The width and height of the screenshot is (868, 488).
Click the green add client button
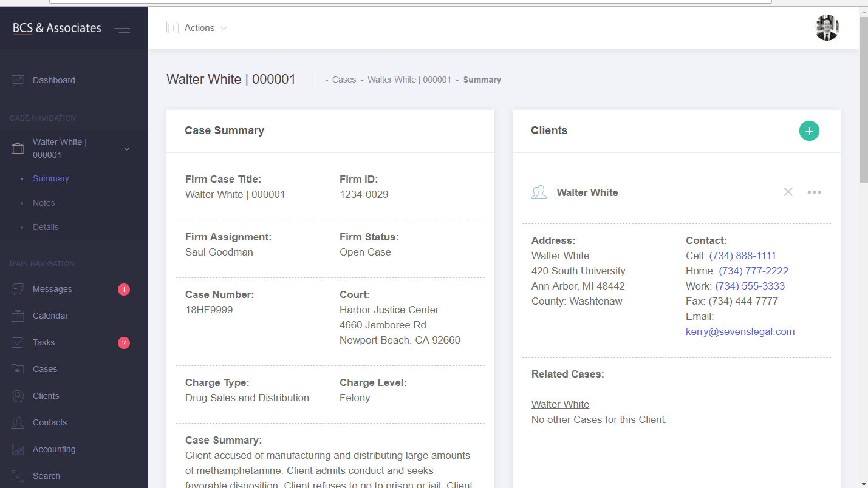[809, 130]
